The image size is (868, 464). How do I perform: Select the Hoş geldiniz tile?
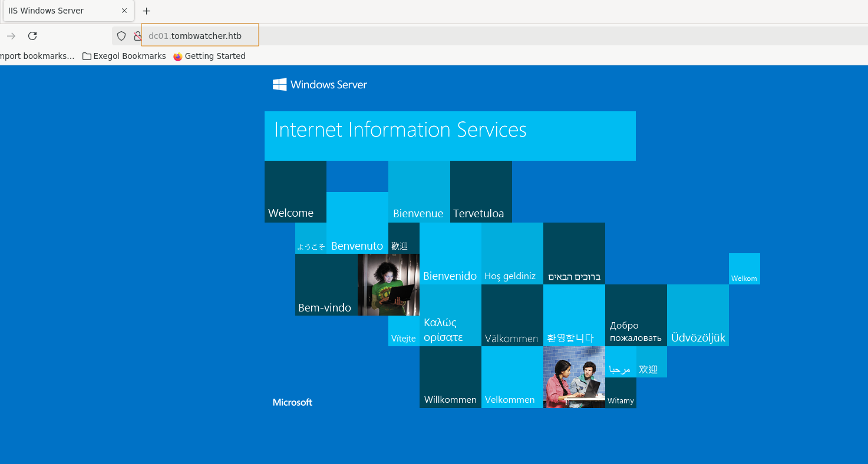[512, 253]
